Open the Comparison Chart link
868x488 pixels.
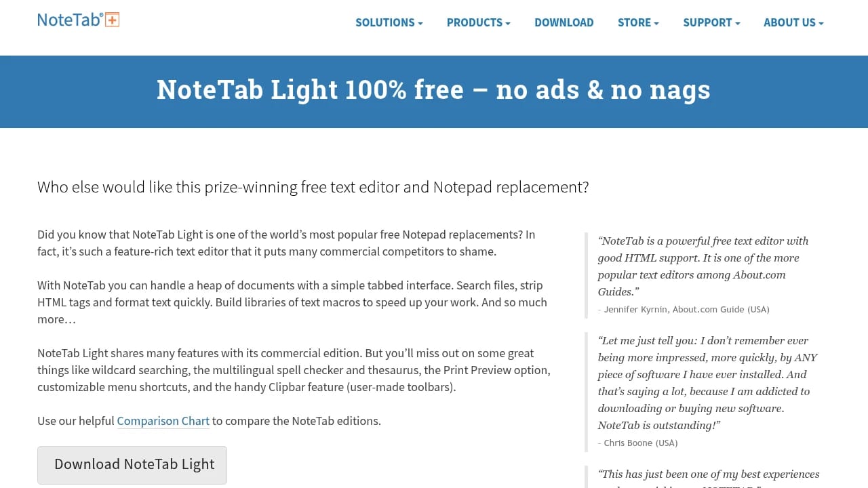click(x=163, y=421)
